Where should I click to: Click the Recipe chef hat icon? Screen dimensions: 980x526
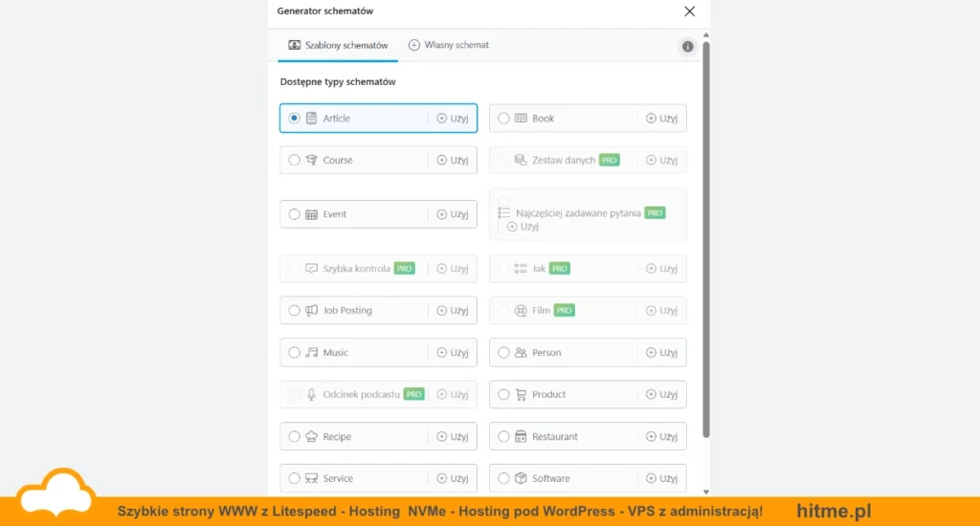pyautogui.click(x=311, y=437)
